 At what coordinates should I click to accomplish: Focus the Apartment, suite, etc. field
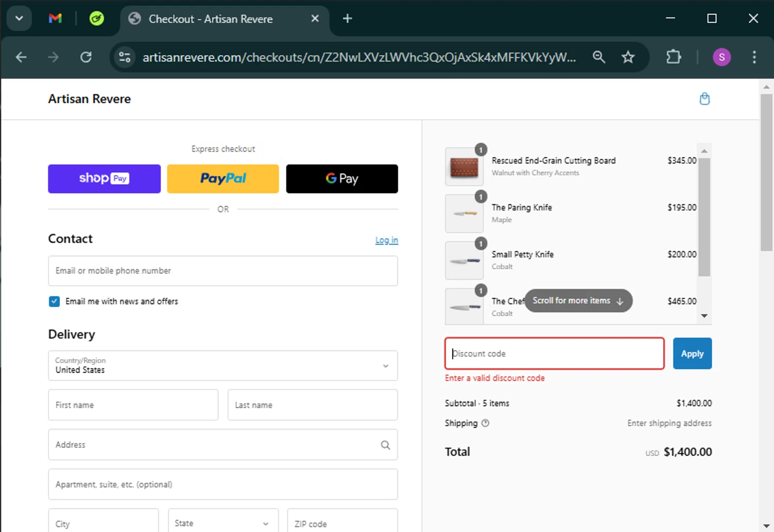click(223, 485)
